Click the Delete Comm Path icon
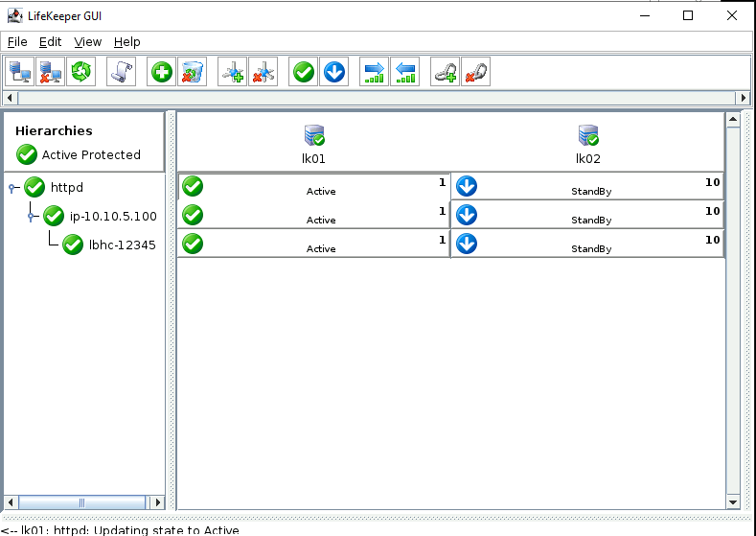 point(263,72)
